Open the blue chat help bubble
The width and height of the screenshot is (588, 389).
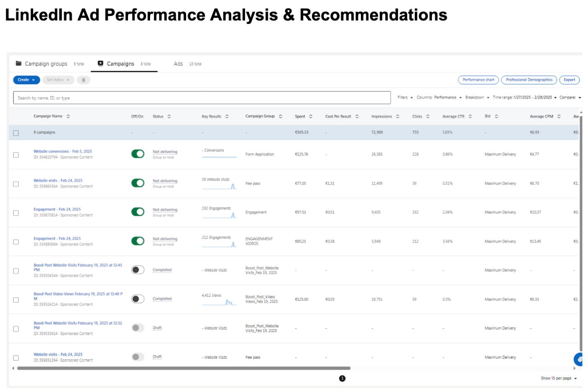click(x=579, y=359)
